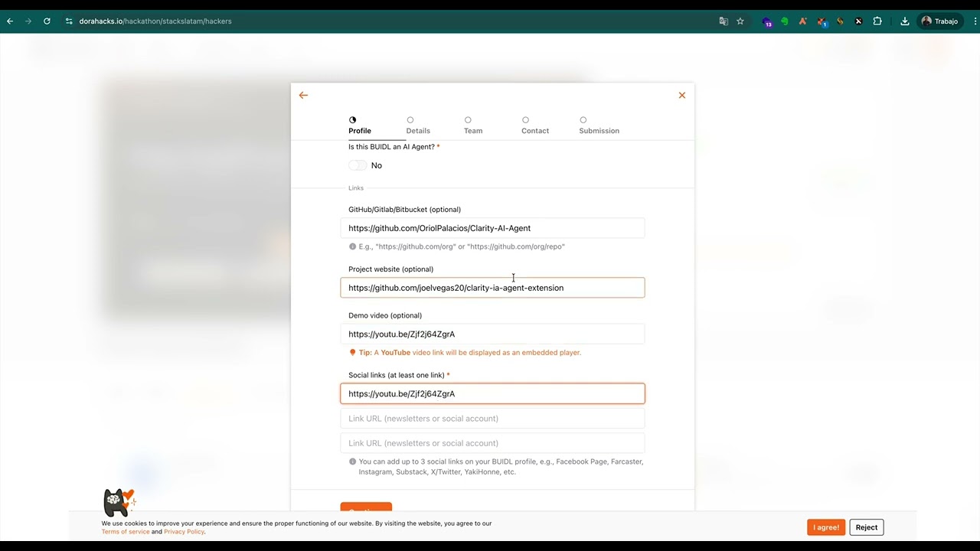This screenshot has height=551, width=980.
Task: Open the Terms of service link
Action: coord(126,532)
